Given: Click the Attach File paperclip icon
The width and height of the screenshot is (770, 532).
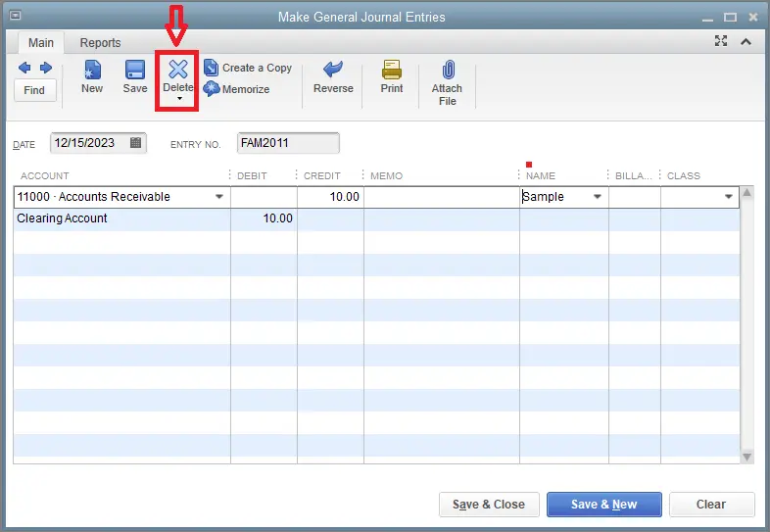Looking at the screenshot, I should pyautogui.click(x=448, y=70).
